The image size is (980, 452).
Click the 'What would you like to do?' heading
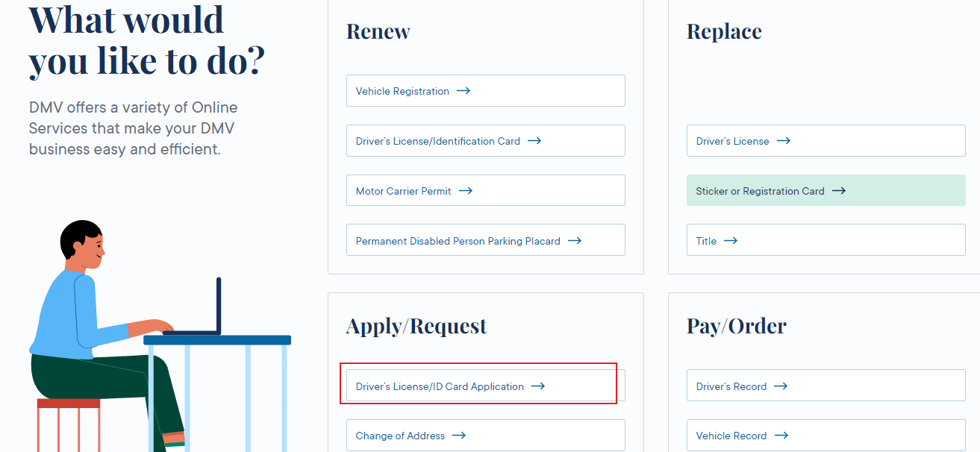click(147, 41)
